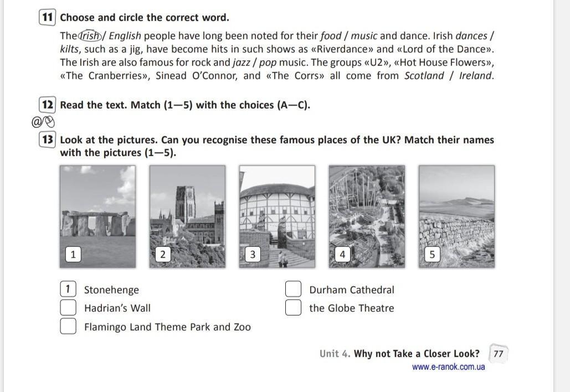Screen dimensions: 570x392
Task: Click number badge 5 on stone wall picture
Action: click(432, 254)
